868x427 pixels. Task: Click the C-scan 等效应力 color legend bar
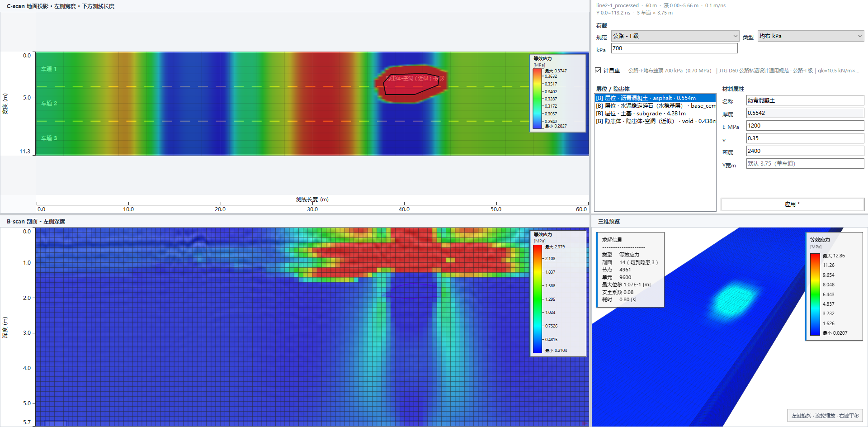point(537,98)
